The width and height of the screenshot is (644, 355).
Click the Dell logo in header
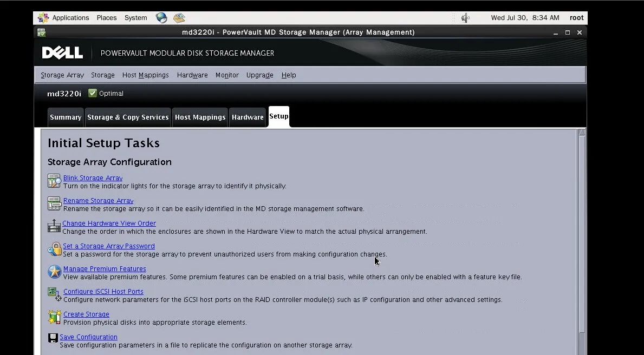[62, 52]
